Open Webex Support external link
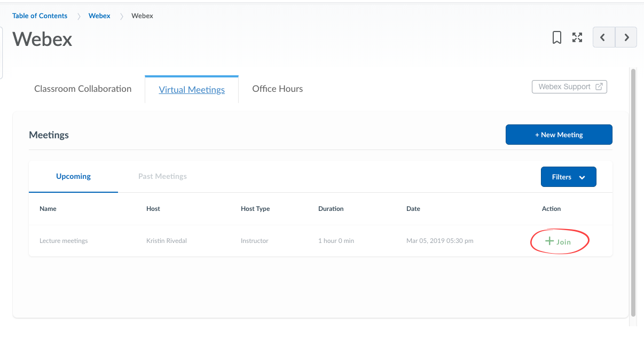The image size is (644, 338). [x=569, y=87]
